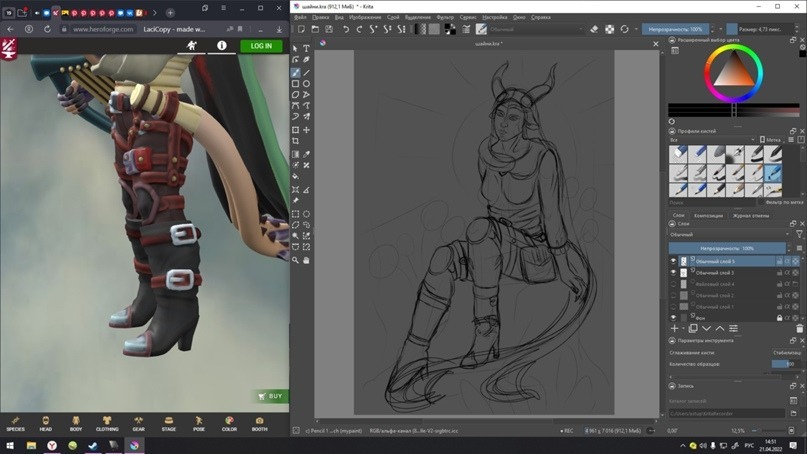Show 'Файловый слой 4' visibility toggle

(673, 284)
